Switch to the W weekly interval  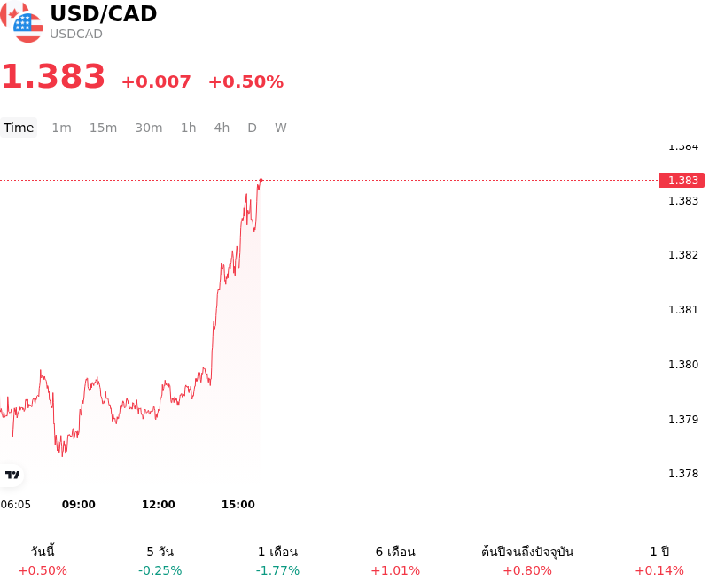[281, 128]
